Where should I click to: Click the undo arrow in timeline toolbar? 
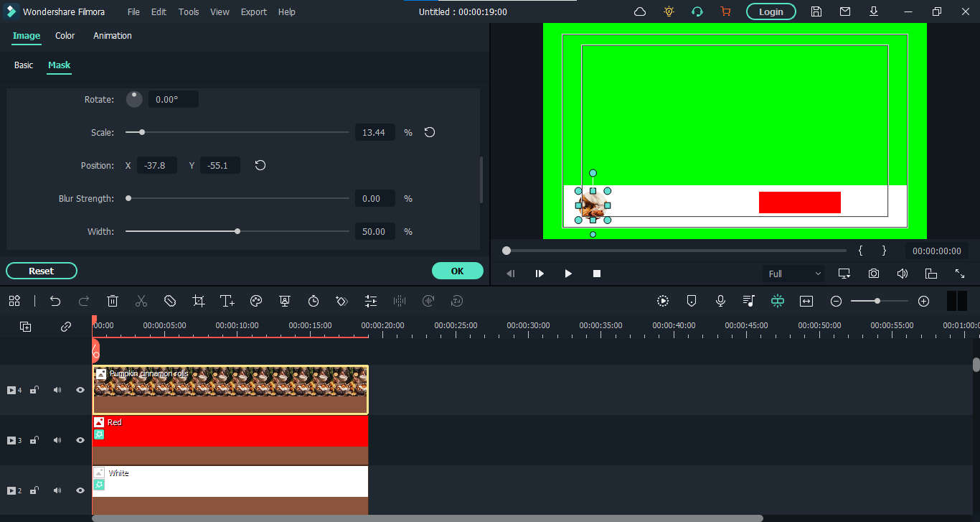click(x=55, y=301)
